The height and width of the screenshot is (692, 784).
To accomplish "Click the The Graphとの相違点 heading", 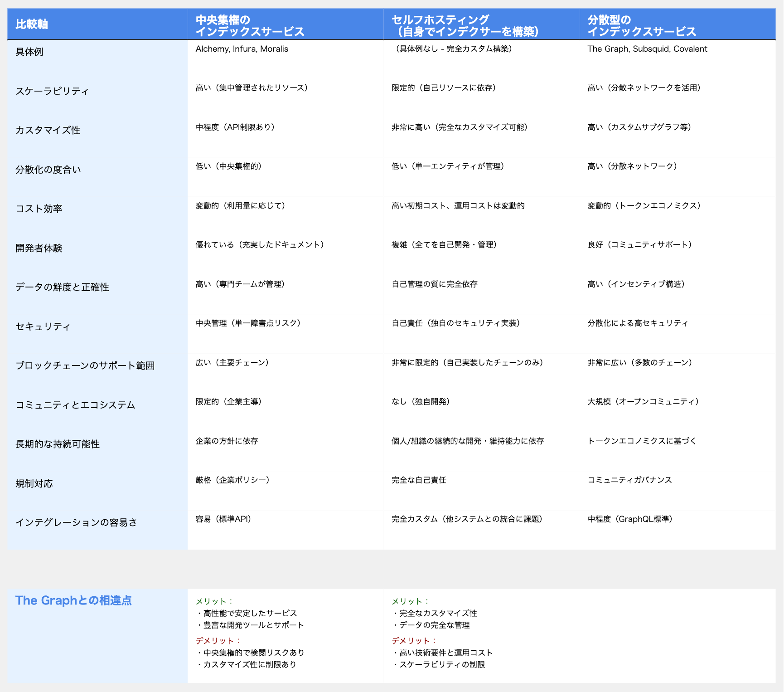I will pyautogui.click(x=73, y=600).
